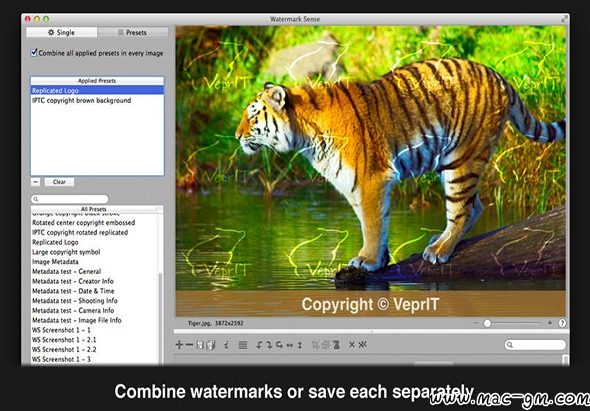Select Metadata test - Camera Info preset
Viewport: 590px width, 411px height.
94,311
